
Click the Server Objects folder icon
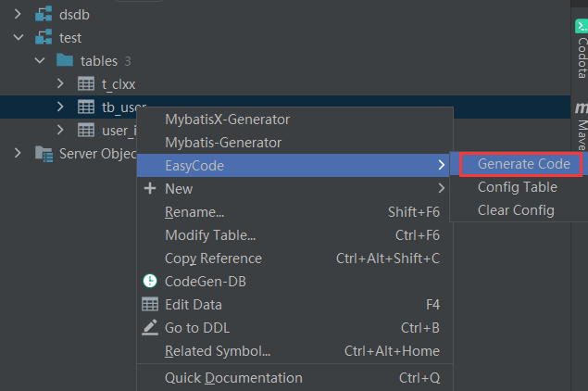point(44,154)
